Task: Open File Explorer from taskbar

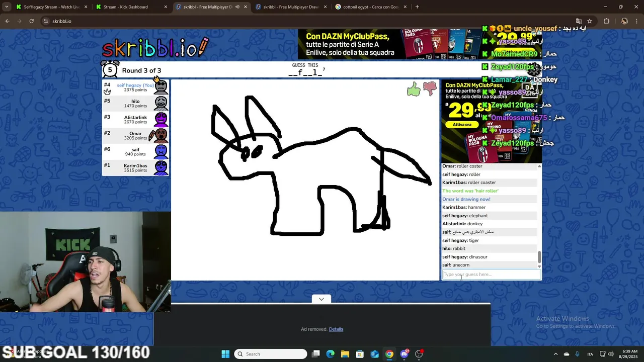Action: (345, 354)
